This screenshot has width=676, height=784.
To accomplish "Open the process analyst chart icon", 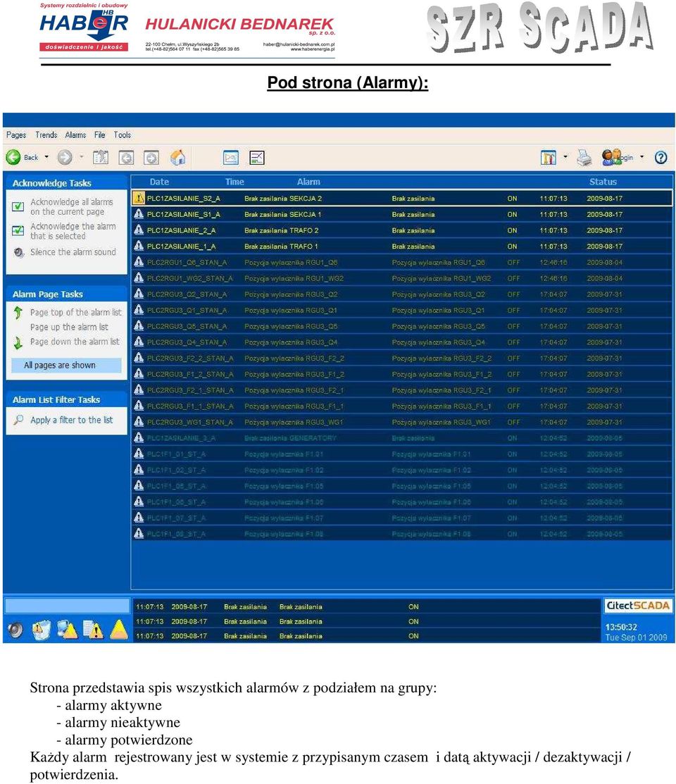I will tap(256, 158).
